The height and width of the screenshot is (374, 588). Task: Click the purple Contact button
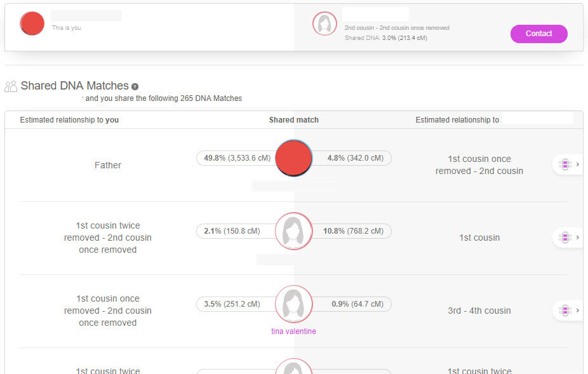538,34
